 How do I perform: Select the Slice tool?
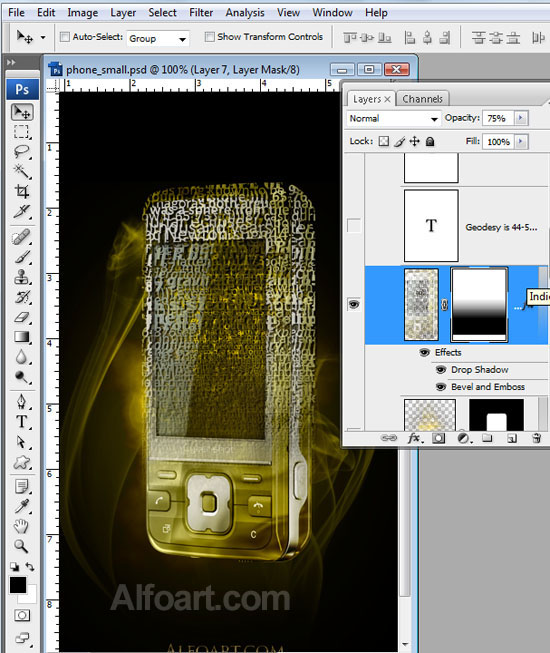(x=21, y=212)
